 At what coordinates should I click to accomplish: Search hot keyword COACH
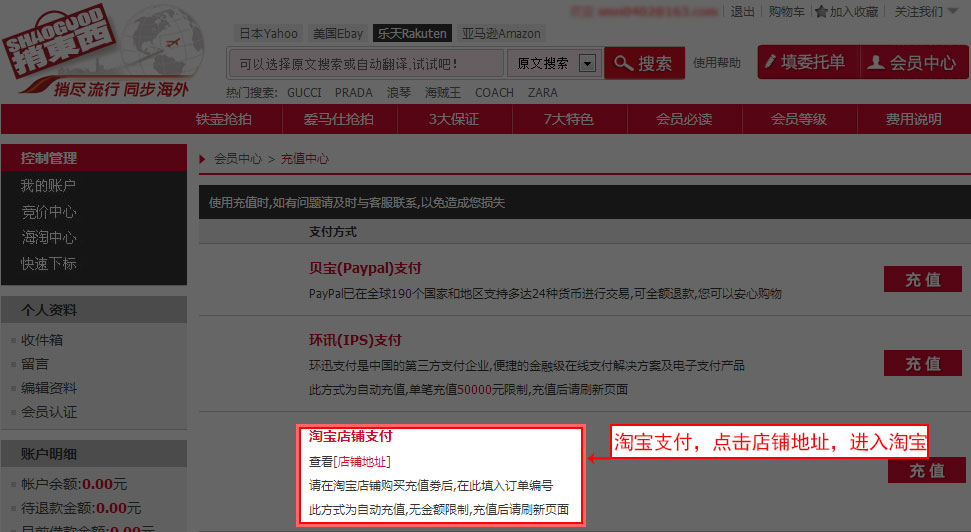pos(494,92)
